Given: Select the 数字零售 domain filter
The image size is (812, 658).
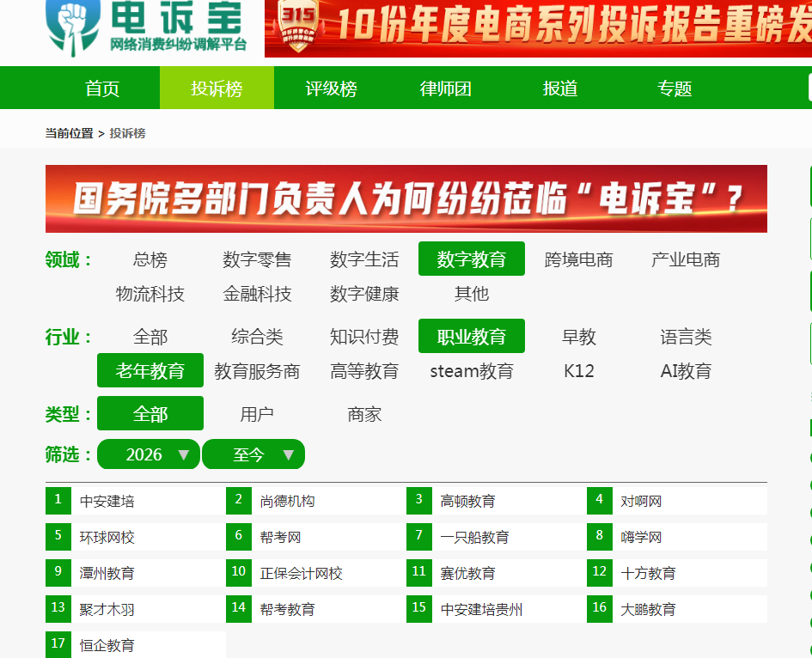Looking at the screenshot, I should click(x=257, y=259).
